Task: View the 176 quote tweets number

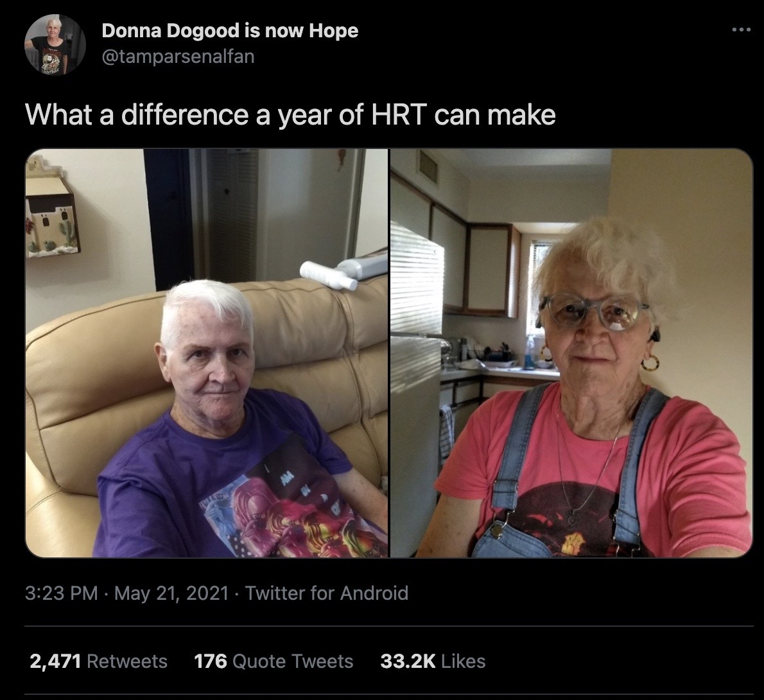Action: pos(211,661)
